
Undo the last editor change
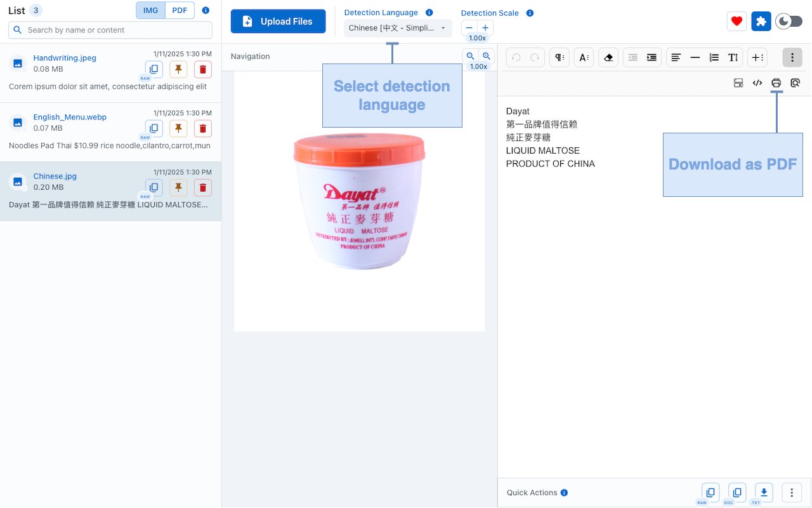[x=516, y=57]
